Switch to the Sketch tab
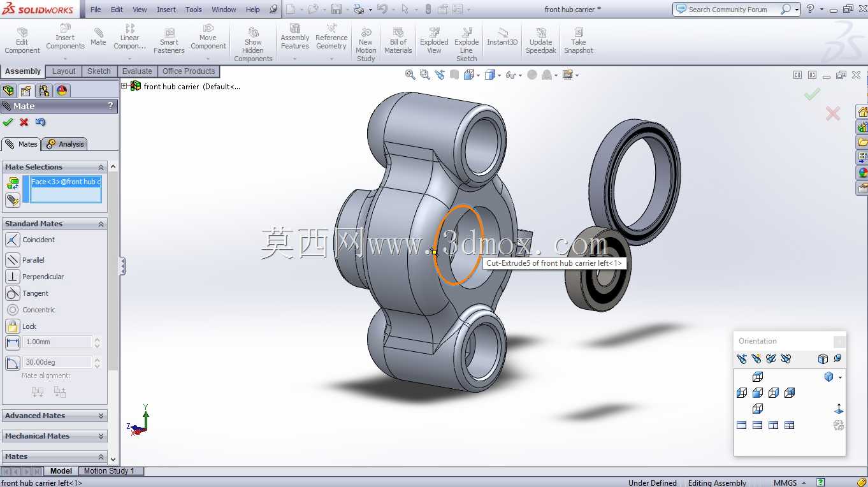This screenshot has width=868, height=487. point(99,71)
